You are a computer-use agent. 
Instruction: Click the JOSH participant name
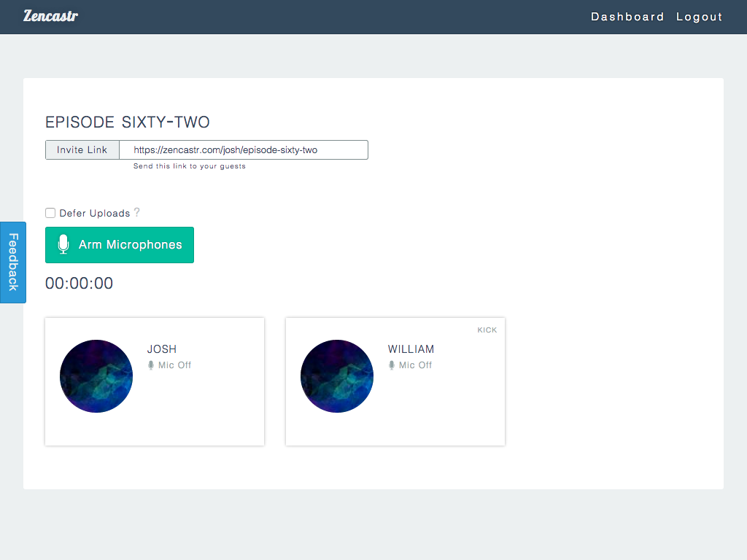click(x=162, y=349)
